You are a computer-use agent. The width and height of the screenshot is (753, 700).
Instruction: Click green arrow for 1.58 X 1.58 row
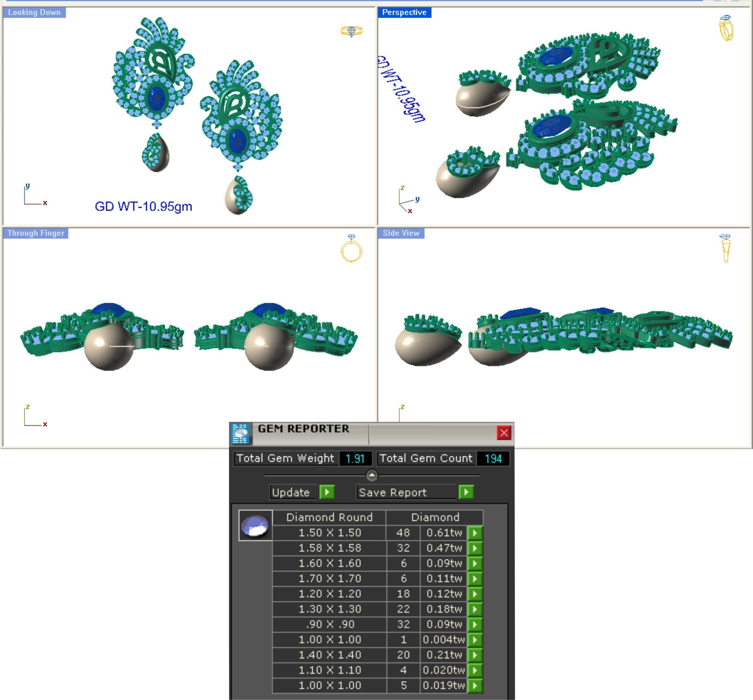pos(475,548)
